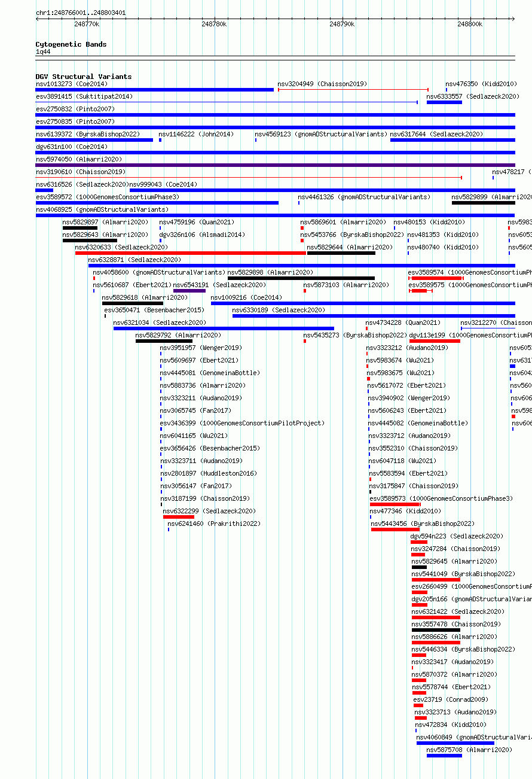Select nsv5829898 (Almarri2020) label
The width and height of the screenshot is (532, 779).
pos(270,272)
